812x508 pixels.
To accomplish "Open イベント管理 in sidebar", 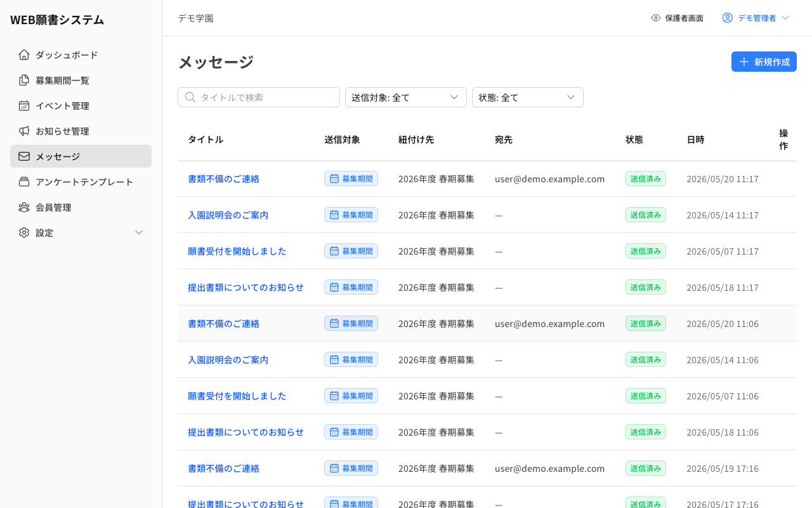I will point(81,105).
